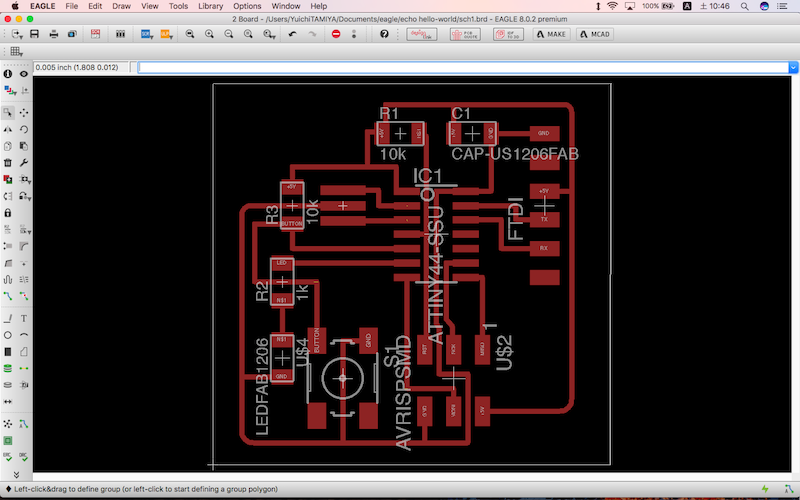Switch to schematic via the SCH/BRD icon
This screenshot has width=800, height=500.
pos(95,34)
